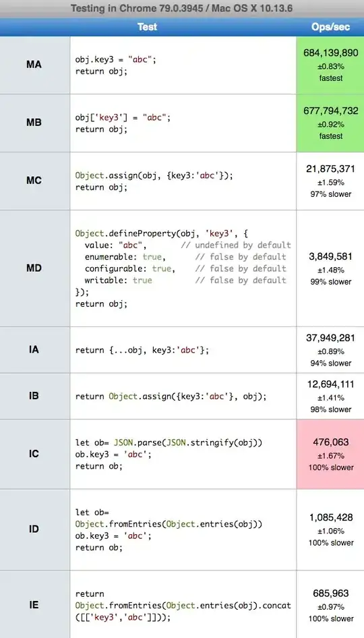The image size is (364, 638).
Task: Click the Object.defineProperty code snippet
Action: click(183, 268)
